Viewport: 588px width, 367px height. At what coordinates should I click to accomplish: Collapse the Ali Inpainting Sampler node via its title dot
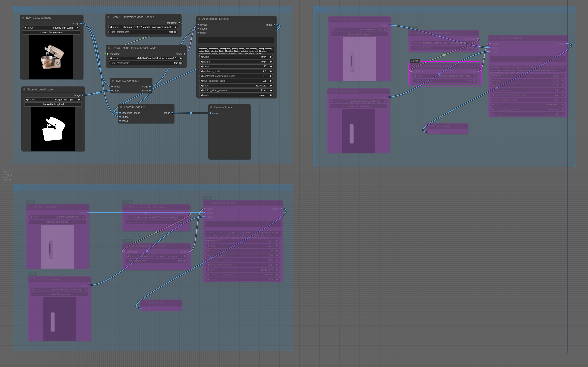pyautogui.click(x=199, y=19)
